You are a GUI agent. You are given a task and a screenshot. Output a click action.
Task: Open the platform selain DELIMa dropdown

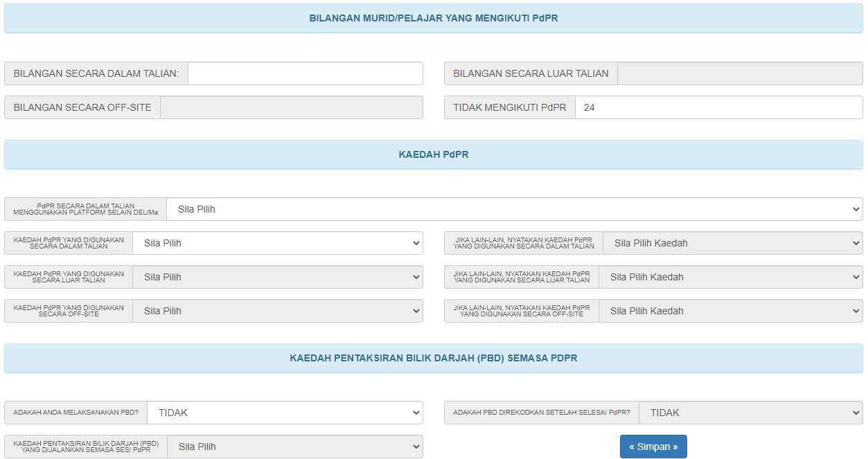514,209
